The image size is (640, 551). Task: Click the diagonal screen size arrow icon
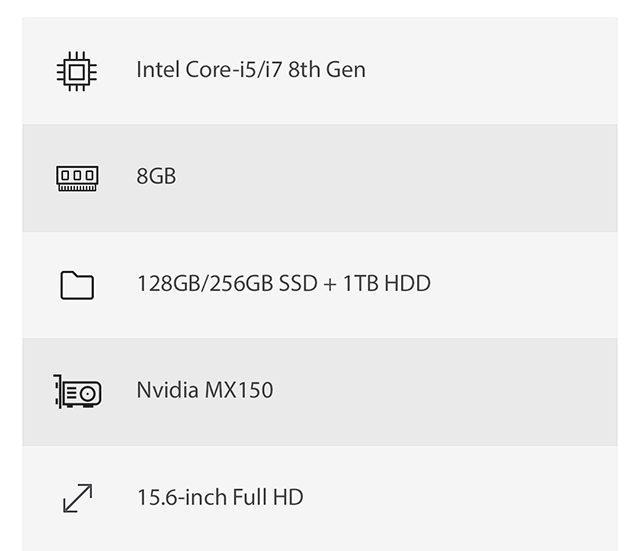tap(78, 498)
